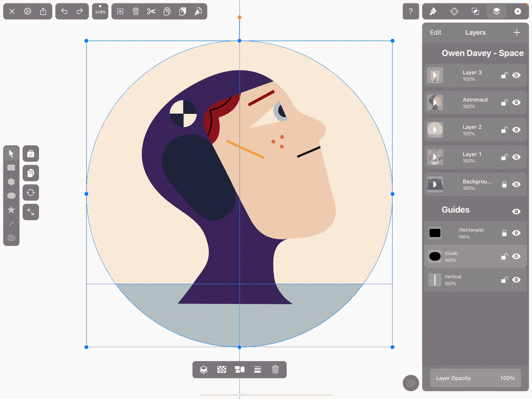
Task: Lock the (Oval) object padlock
Action: click(x=504, y=257)
